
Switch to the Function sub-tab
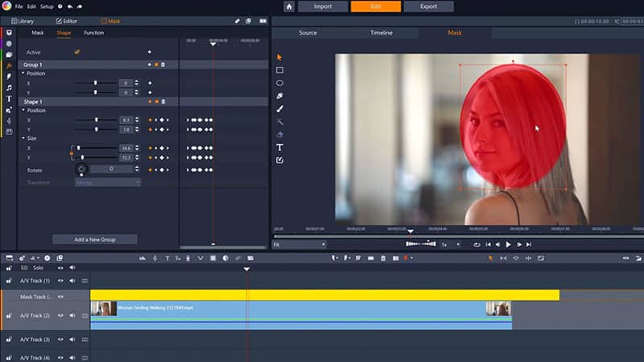94,33
